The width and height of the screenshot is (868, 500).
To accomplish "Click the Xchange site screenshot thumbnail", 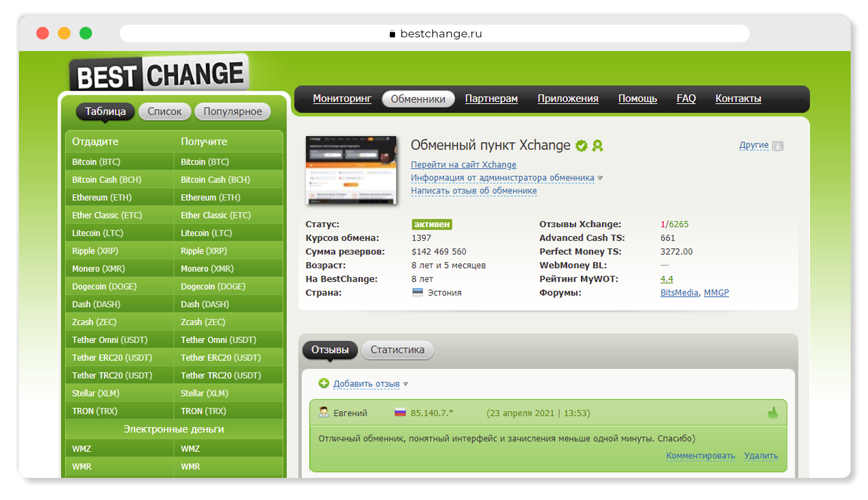I will tap(351, 170).
